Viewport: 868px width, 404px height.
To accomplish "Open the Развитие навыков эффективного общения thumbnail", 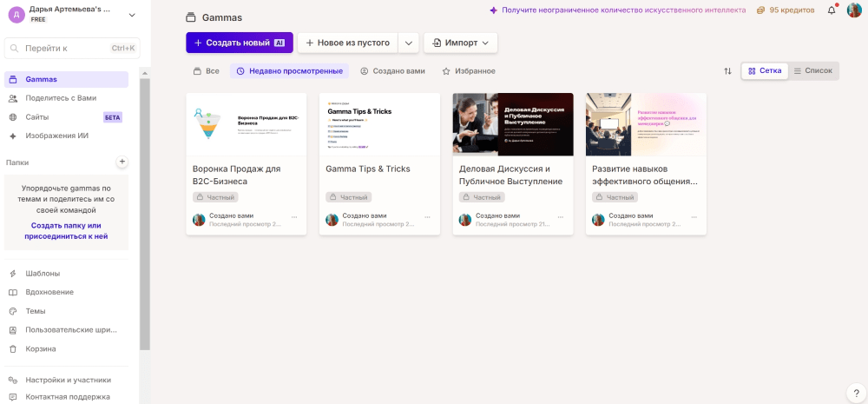I will click(x=646, y=125).
